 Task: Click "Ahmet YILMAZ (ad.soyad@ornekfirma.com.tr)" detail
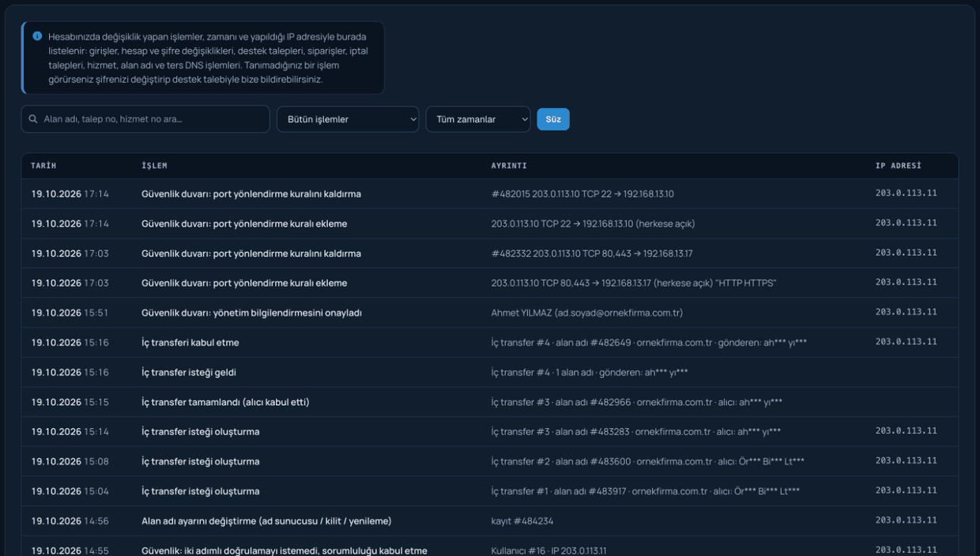click(x=587, y=313)
